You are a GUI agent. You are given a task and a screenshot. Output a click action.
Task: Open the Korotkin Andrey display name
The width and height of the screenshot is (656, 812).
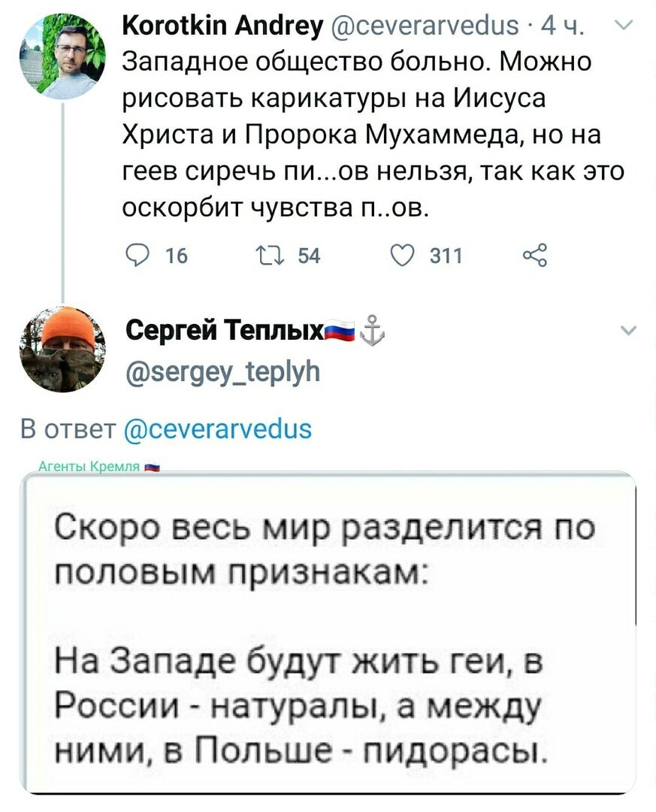click(222, 24)
